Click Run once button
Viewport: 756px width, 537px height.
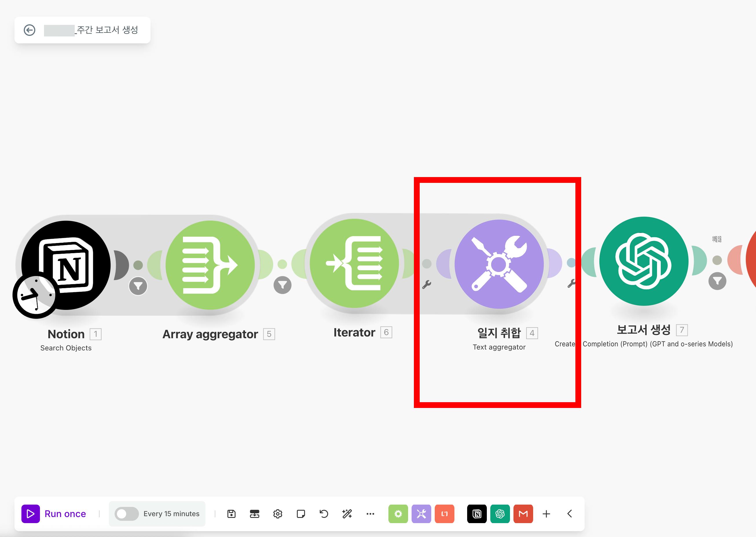[54, 514]
